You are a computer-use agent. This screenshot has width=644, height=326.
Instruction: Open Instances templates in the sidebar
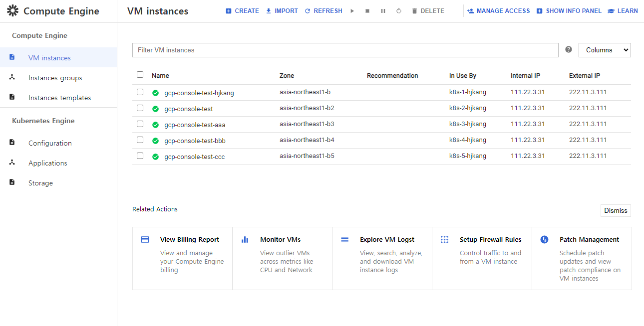[58, 97]
